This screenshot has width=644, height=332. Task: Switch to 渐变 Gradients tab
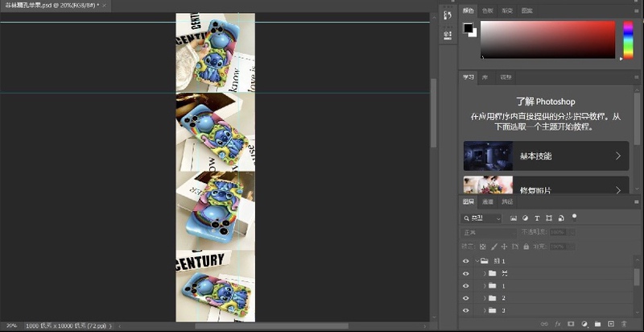tap(508, 11)
